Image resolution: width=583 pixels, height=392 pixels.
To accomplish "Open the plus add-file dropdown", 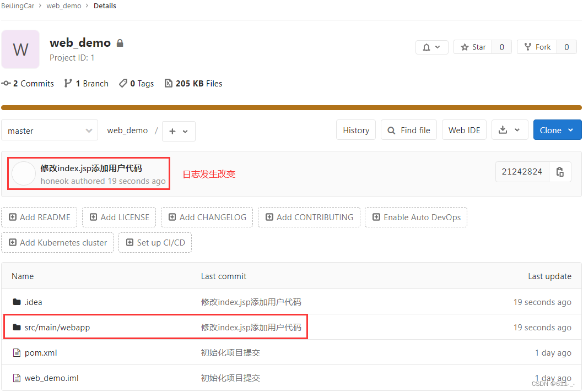I will point(179,131).
